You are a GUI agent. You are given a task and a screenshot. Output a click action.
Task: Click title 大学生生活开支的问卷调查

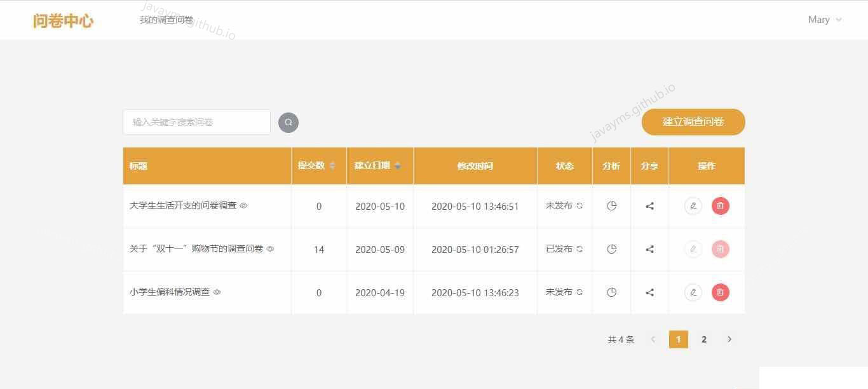click(183, 206)
